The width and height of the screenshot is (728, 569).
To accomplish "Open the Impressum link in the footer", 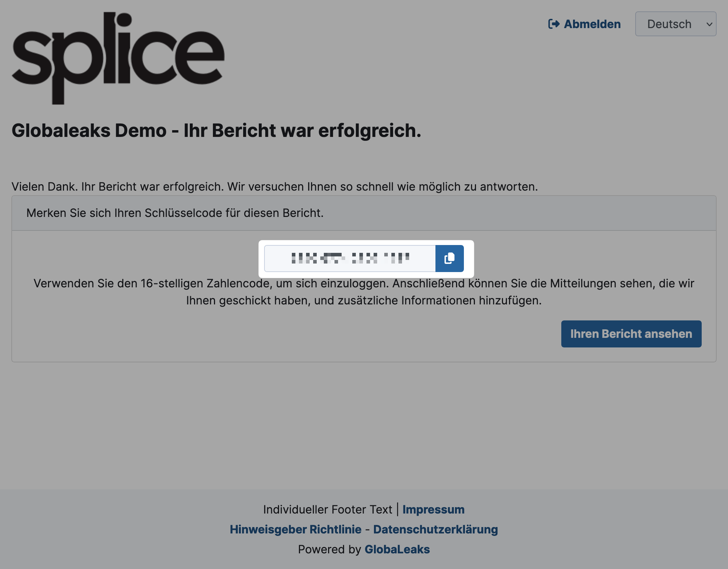I will tap(433, 510).
